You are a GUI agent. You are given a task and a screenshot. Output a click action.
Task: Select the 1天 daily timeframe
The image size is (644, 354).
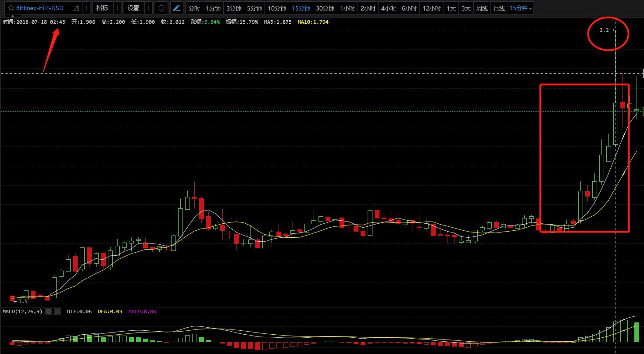click(x=451, y=8)
